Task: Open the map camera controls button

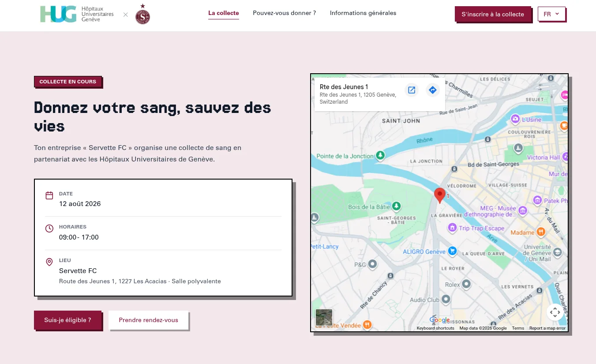Action: click(555, 312)
